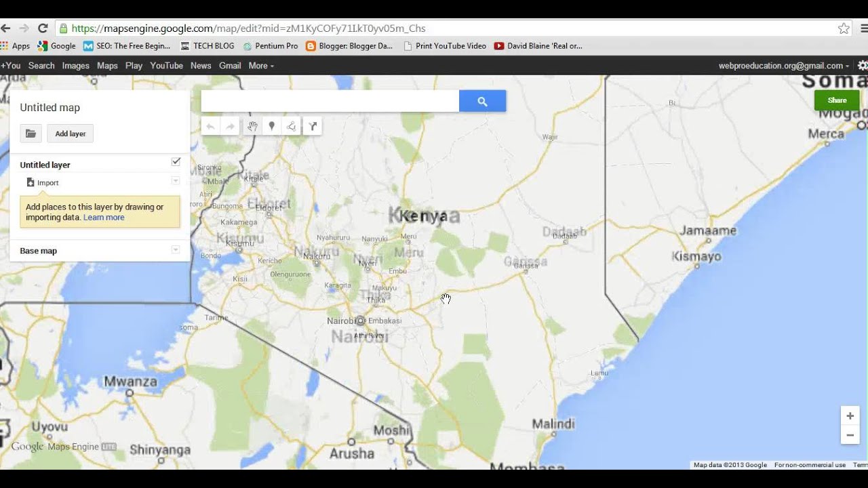This screenshot has height=488, width=868.
Task: Open the Print YouTube Video bookmark
Action: (445, 46)
